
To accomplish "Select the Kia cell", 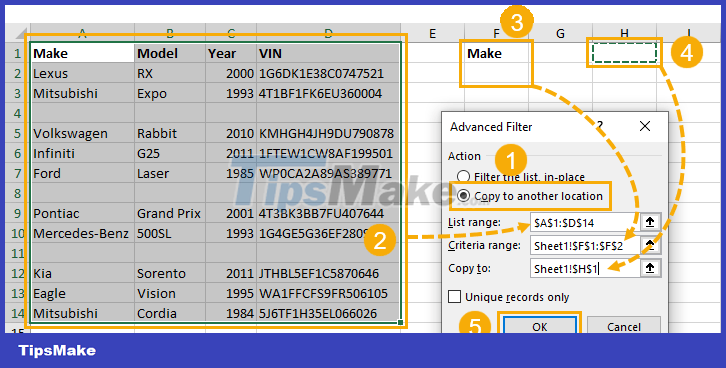I will (82, 273).
